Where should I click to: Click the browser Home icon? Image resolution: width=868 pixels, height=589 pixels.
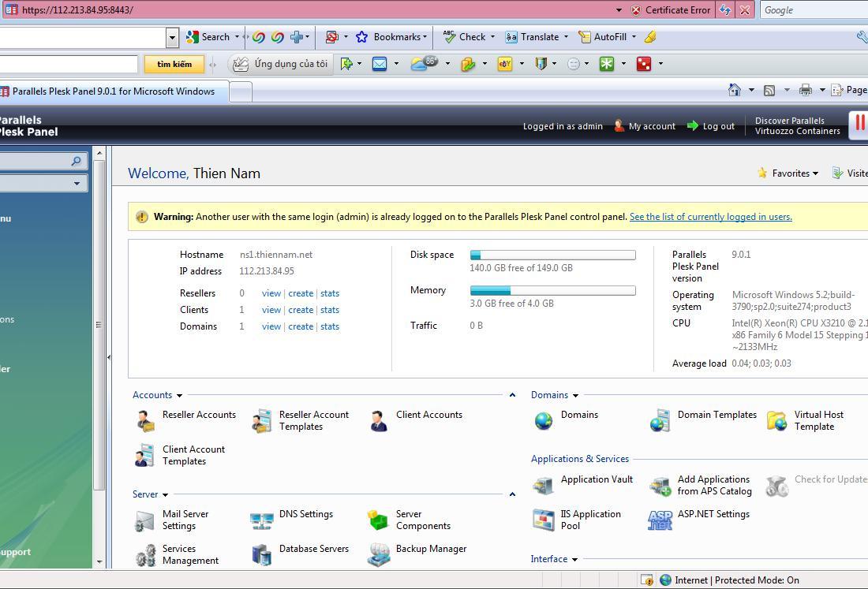pos(735,90)
